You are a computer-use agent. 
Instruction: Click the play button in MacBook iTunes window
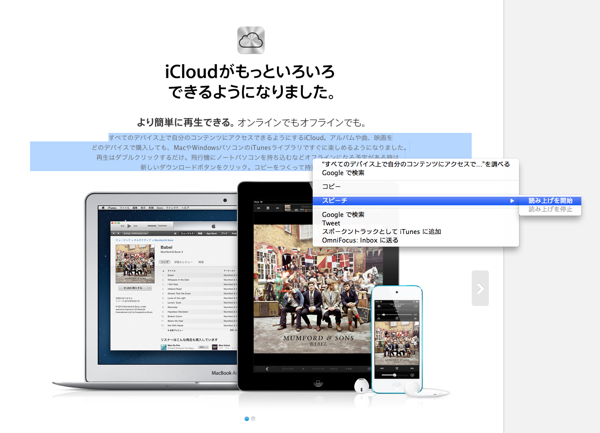(x=129, y=226)
